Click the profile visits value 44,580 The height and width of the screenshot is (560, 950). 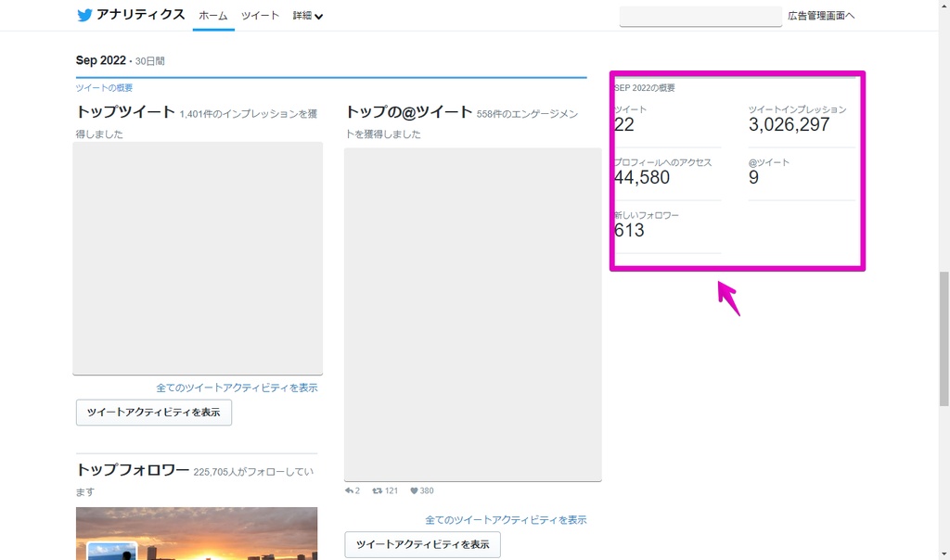click(x=642, y=177)
